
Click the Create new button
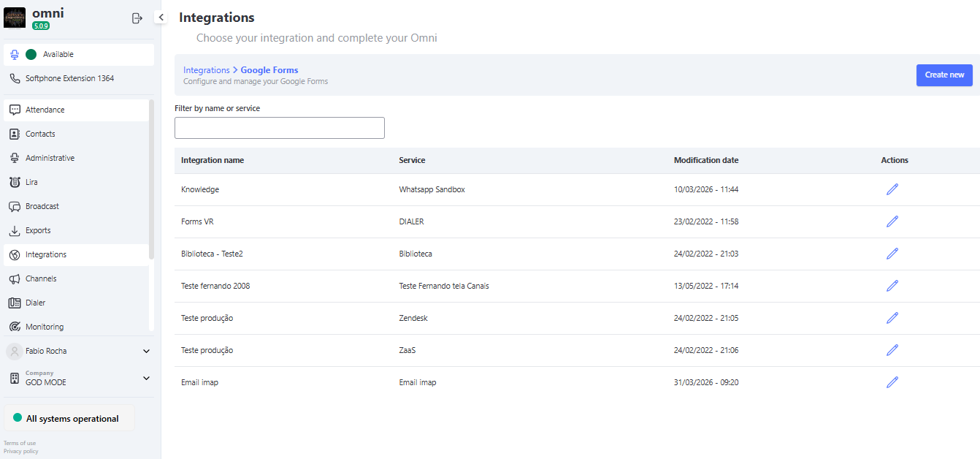(944, 75)
